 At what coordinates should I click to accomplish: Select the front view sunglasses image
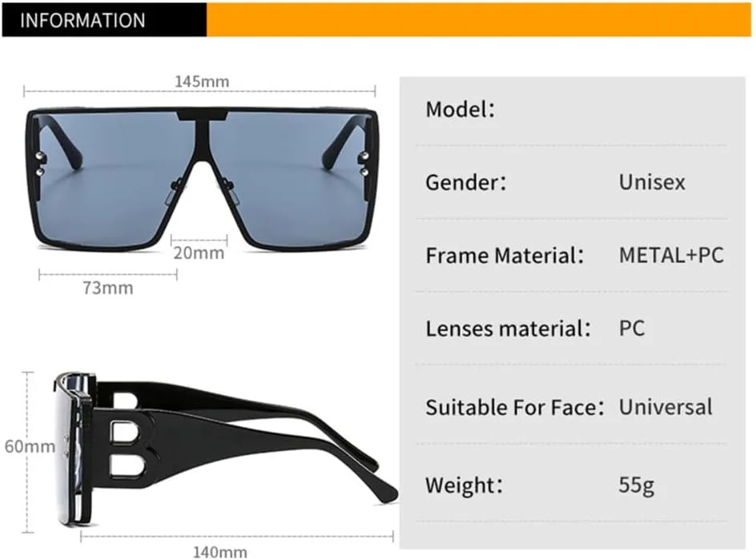pyautogui.click(x=200, y=178)
